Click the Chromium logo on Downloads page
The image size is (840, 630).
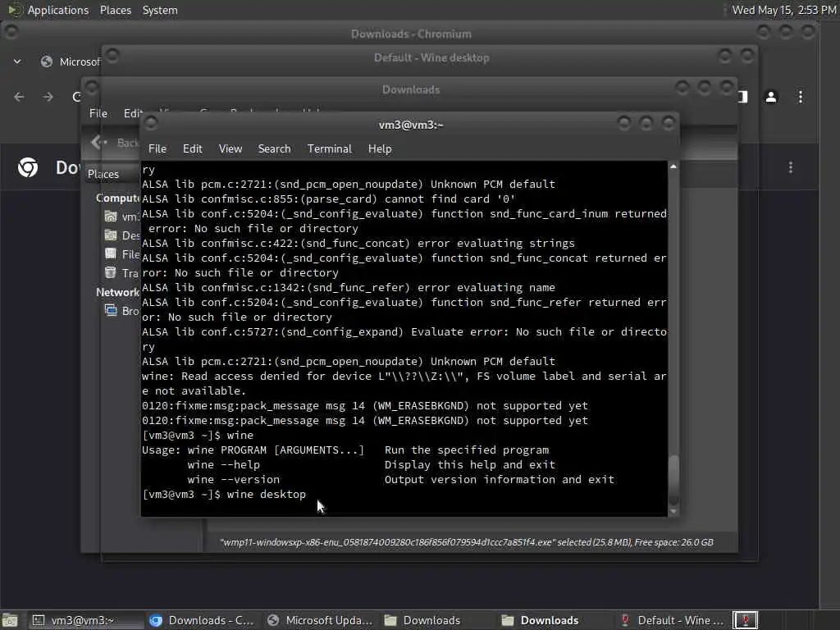click(28, 167)
